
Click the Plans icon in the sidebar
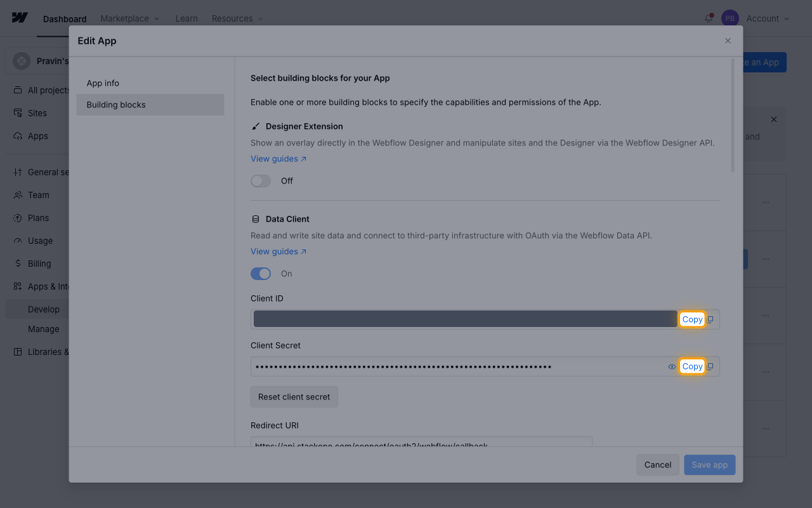tap(18, 218)
